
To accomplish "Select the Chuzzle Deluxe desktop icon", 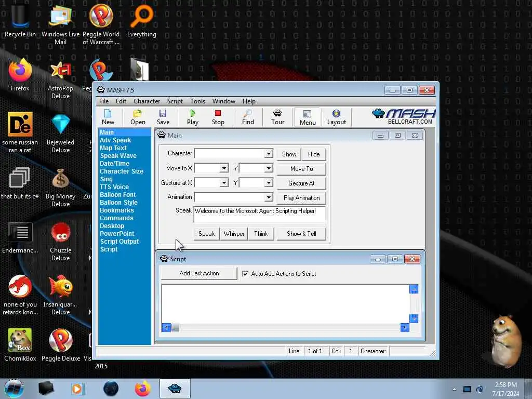I will click(60, 242).
